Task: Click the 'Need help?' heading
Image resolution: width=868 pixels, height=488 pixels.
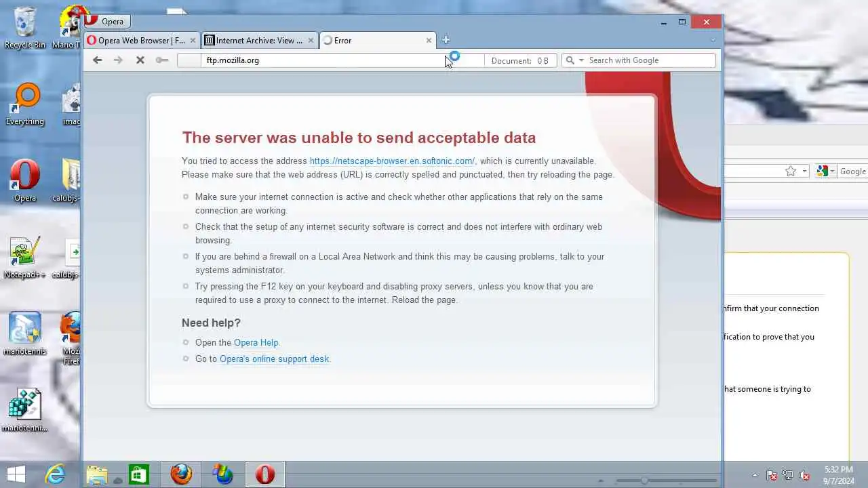Action: coord(211,323)
